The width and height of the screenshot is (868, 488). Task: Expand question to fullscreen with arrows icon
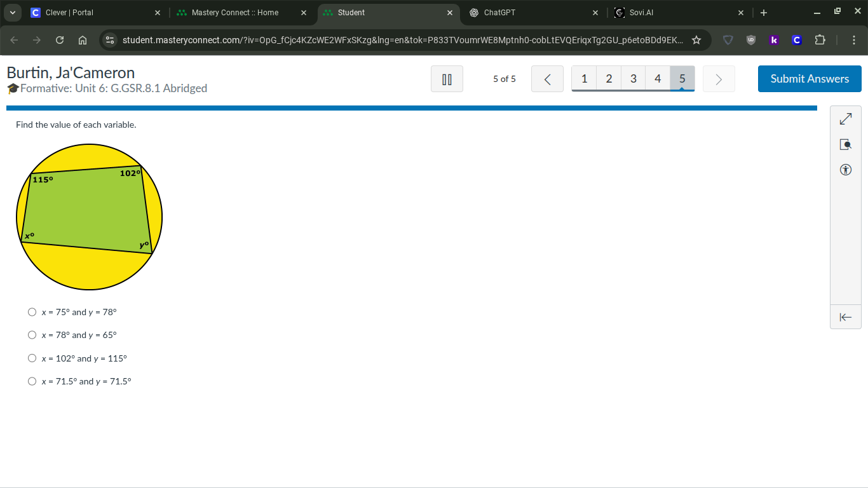[845, 119]
